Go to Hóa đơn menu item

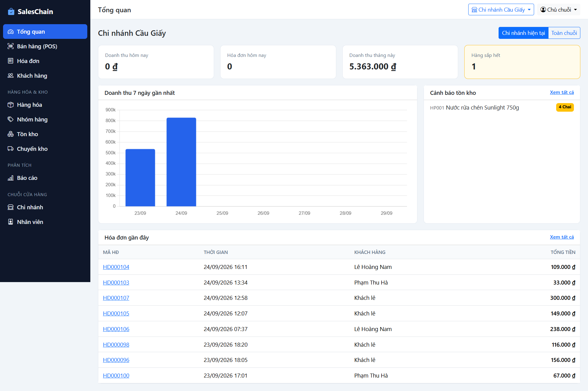click(45, 61)
